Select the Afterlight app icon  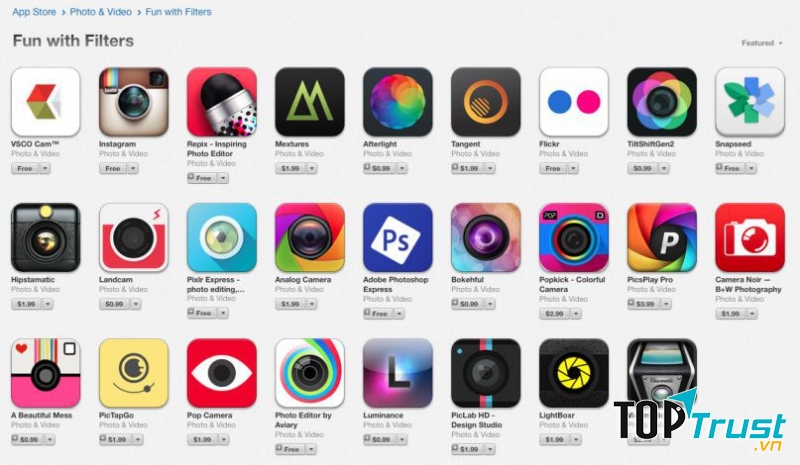coord(398,102)
